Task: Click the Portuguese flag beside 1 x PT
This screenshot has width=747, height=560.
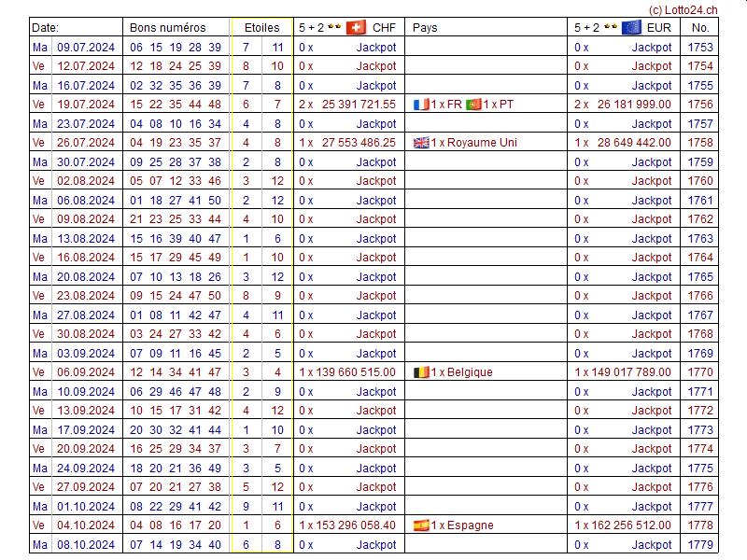Action: click(473, 105)
